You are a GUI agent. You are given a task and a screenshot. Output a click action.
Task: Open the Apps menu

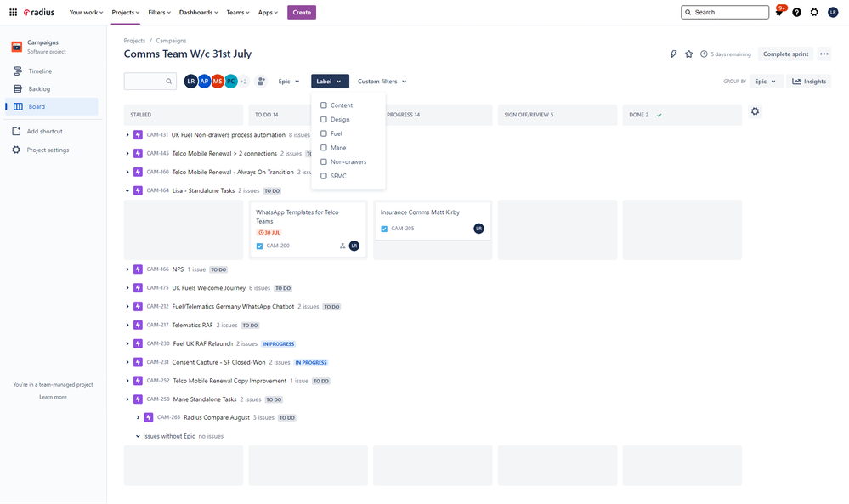click(268, 12)
